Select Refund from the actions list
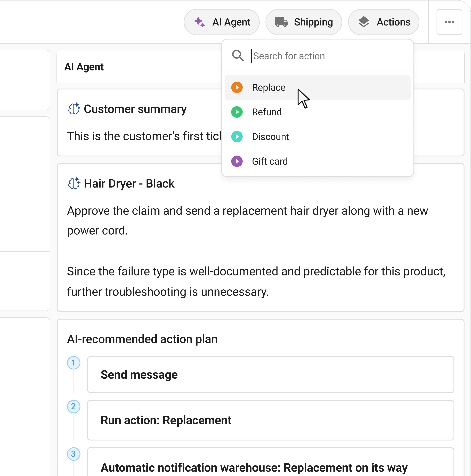Screen dimensions: 471x476 [x=267, y=112]
